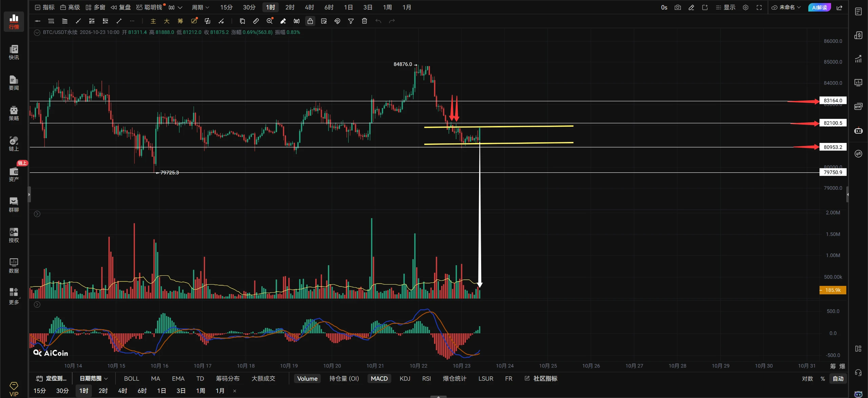868x398 pixels.
Task: Expand the 周期 period dropdown
Action: click(x=200, y=7)
